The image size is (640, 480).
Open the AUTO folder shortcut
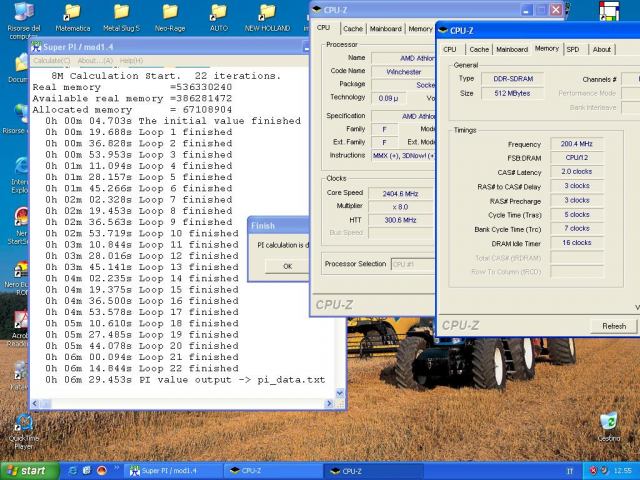[219, 18]
